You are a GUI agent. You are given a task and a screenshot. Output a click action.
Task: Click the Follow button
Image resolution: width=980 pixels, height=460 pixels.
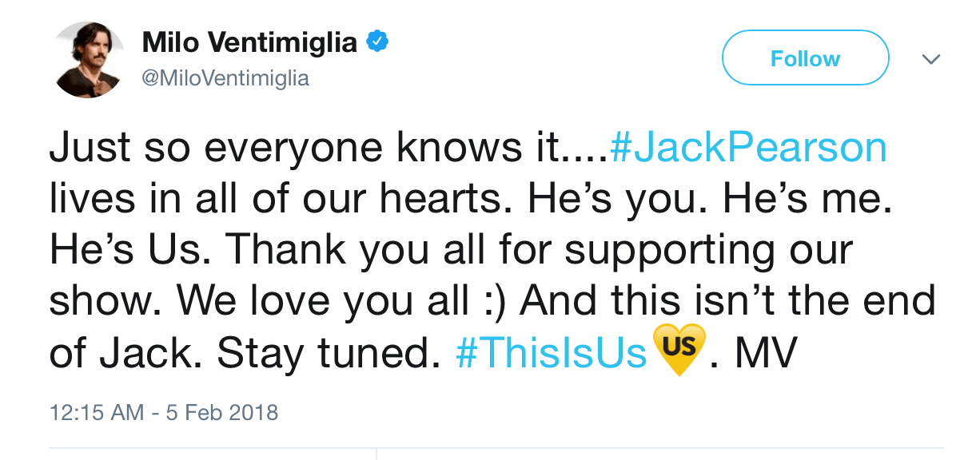(805, 58)
